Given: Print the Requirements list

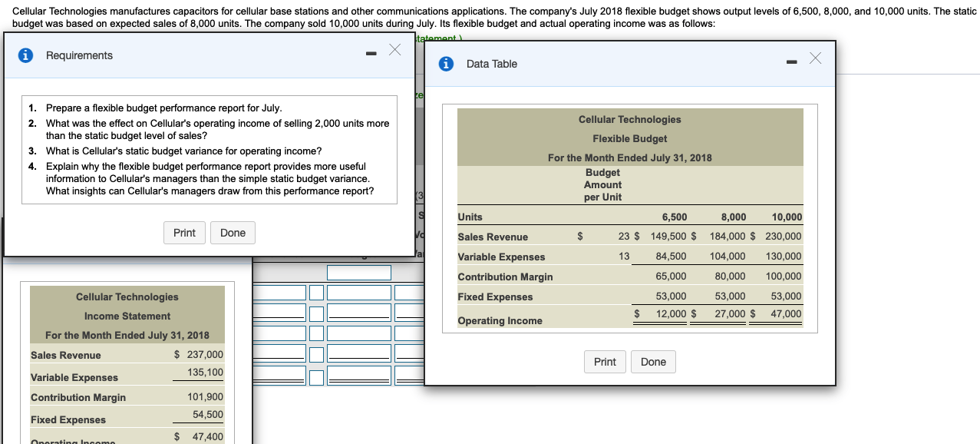Looking at the screenshot, I should [x=184, y=233].
